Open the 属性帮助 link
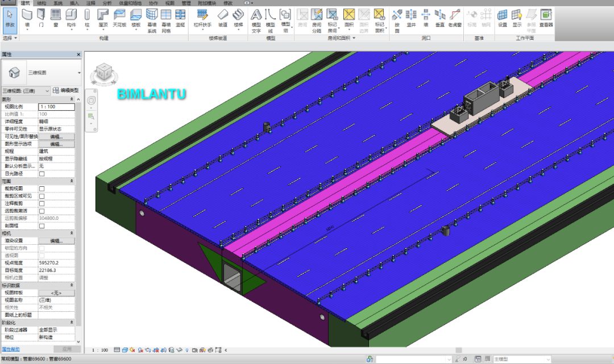Image resolution: width=614 pixels, height=364 pixels. click(x=11, y=349)
